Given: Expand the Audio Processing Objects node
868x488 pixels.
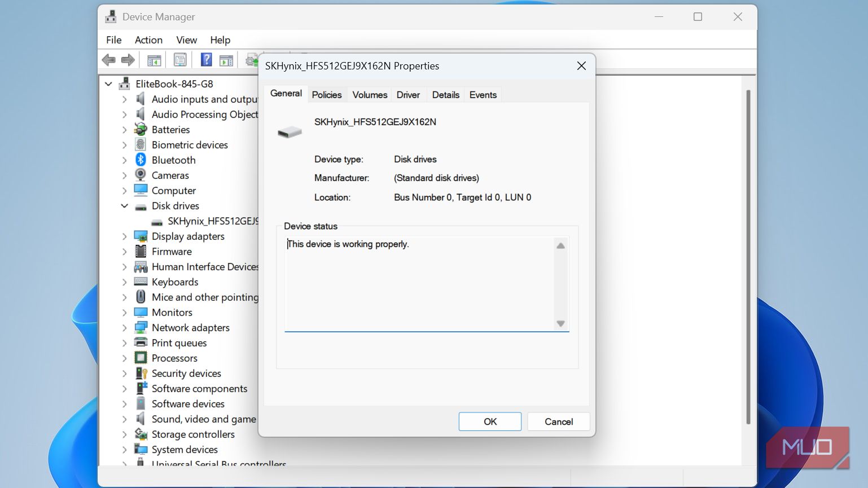Looking at the screenshot, I should [125, 115].
